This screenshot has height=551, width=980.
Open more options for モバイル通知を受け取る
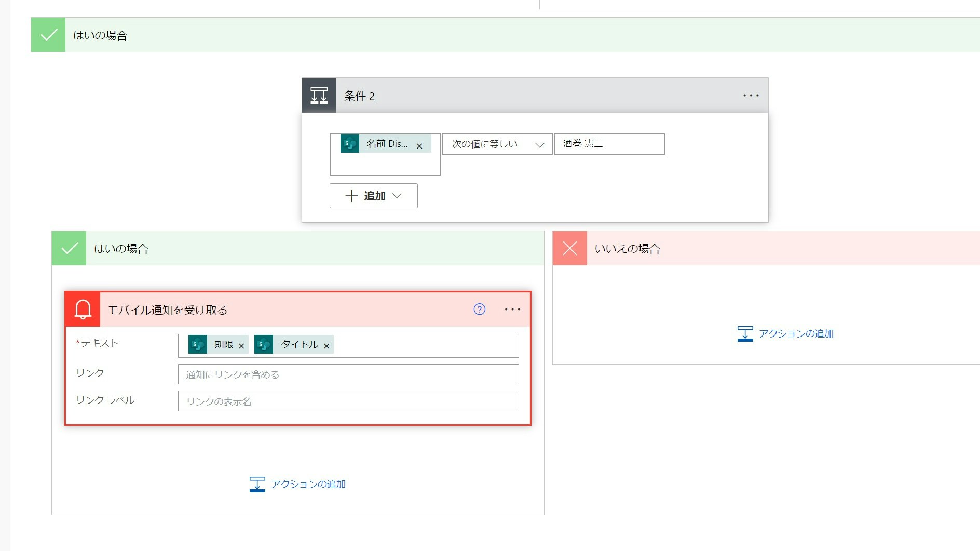pos(512,310)
